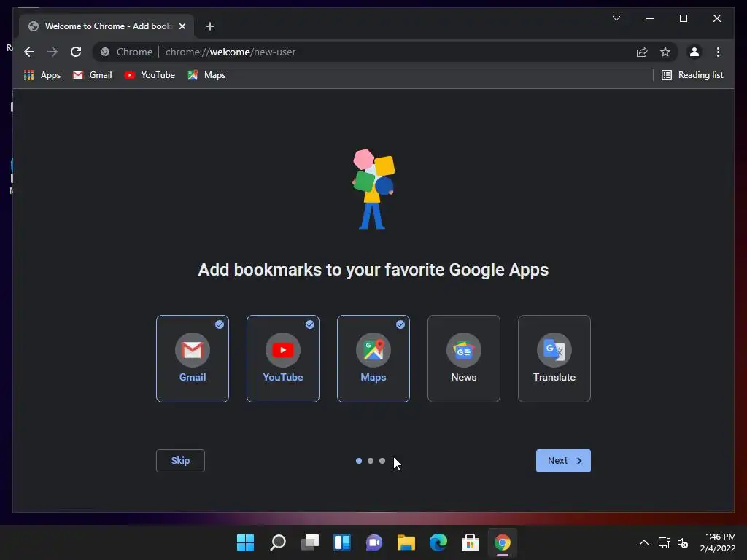Jump to the first step dot

click(359, 461)
